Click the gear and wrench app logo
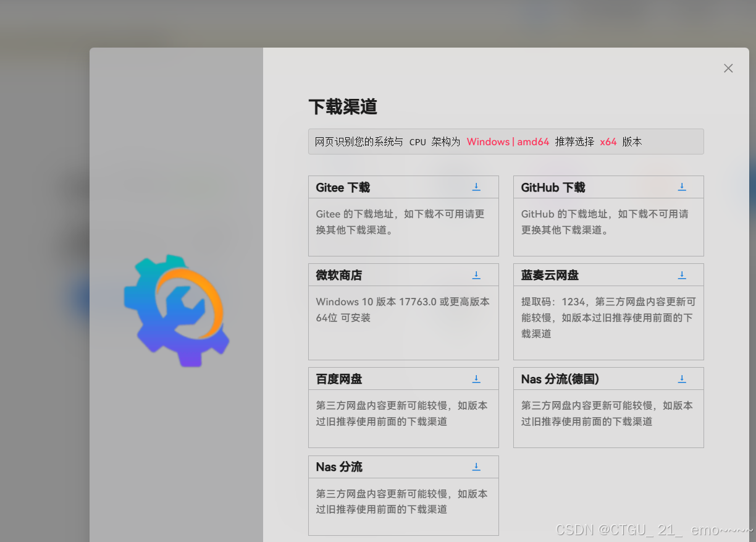 click(x=176, y=310)
